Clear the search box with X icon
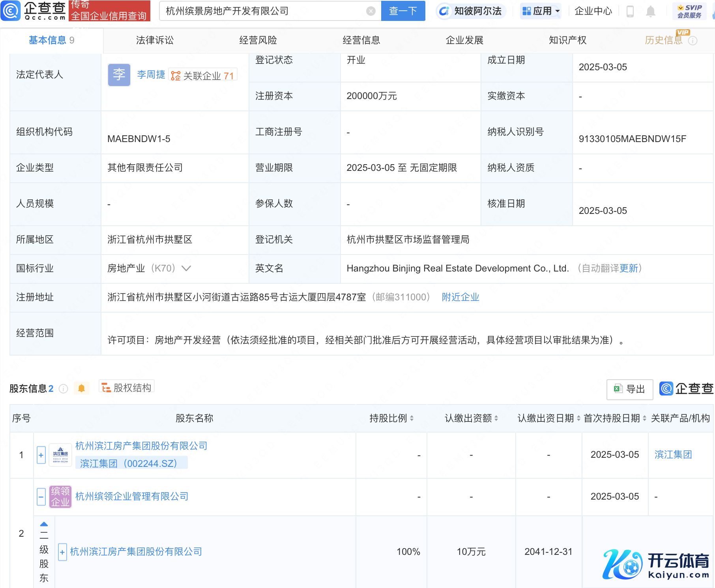 point(371,11)
